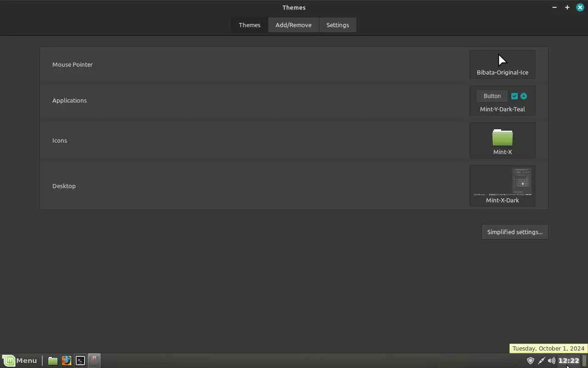Launch the file manager from the panel
Image resolution: width=588 pixels, height=368 pixels.
(x=53, y=361)
